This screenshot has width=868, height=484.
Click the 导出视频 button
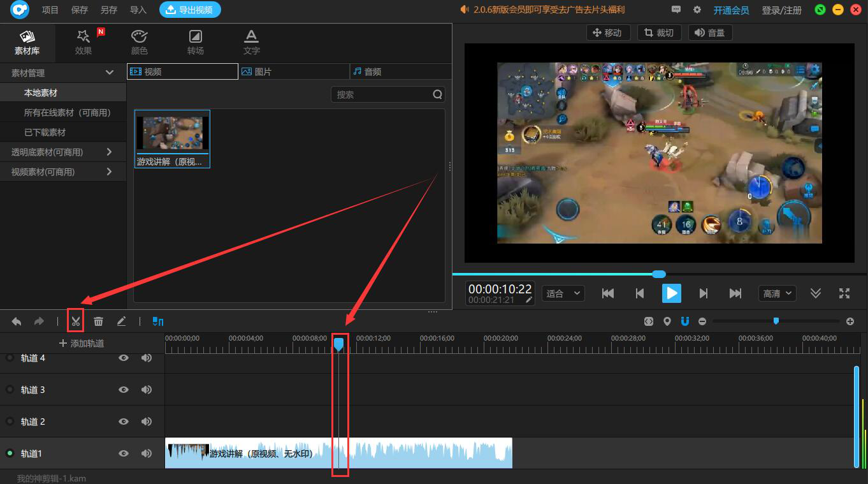point(190,10)
